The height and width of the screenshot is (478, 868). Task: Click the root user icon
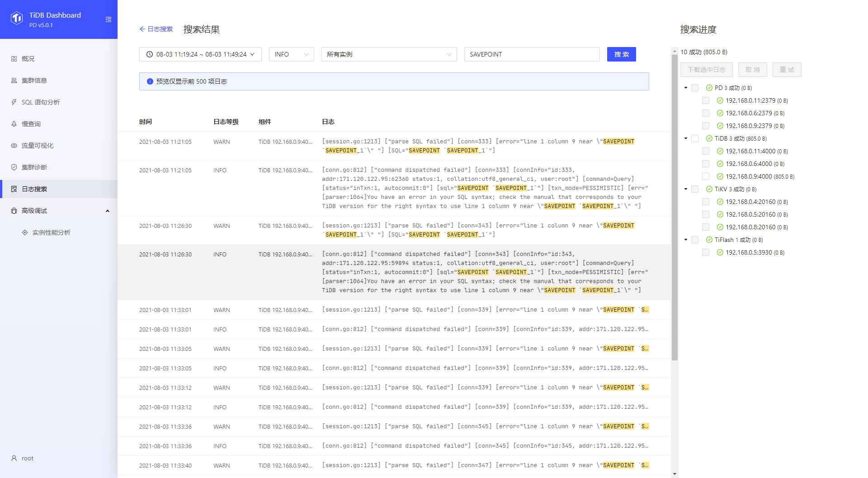click(x=14, y=458)
